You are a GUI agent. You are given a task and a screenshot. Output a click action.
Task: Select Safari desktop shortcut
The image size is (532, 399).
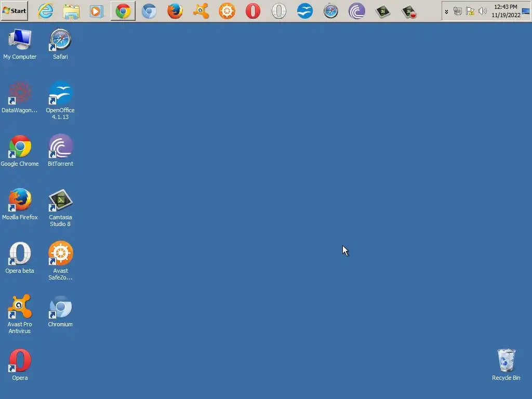click(x=60, y=44)
